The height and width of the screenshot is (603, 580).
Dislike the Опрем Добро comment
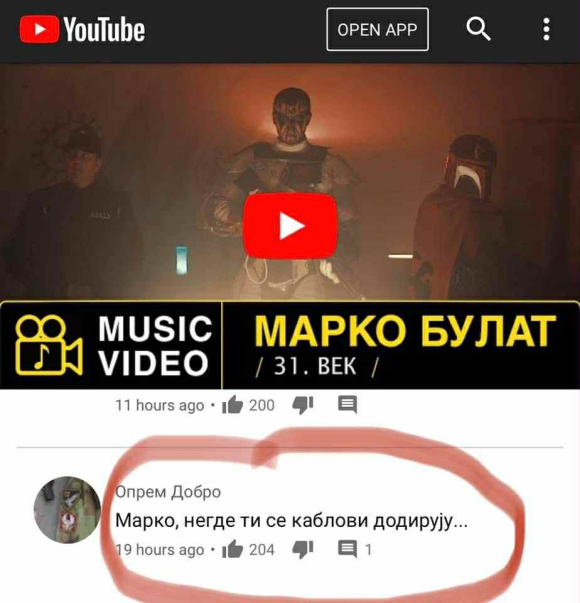pos(303,549)
